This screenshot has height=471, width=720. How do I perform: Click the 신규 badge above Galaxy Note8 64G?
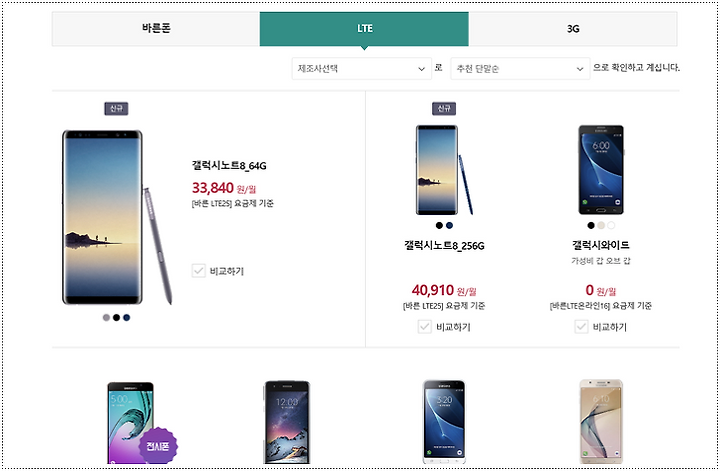(x=116, y=108)
